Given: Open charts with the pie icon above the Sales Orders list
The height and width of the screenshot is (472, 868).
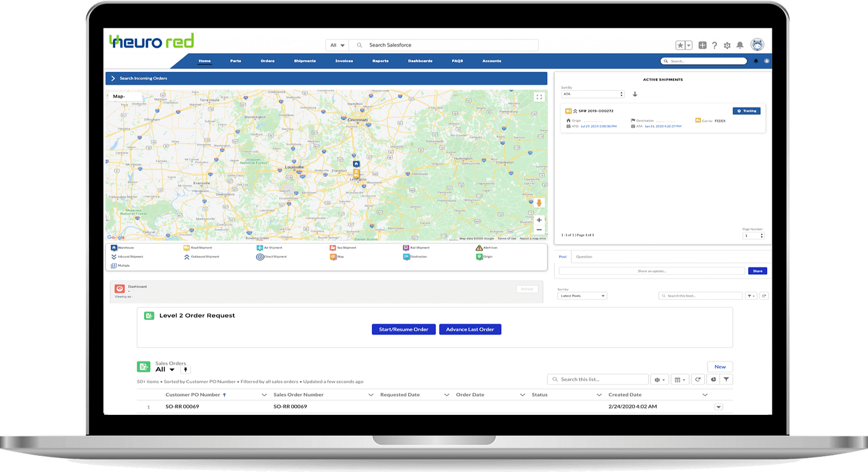Looking at the screenshot, I should (x=713, y=379).
